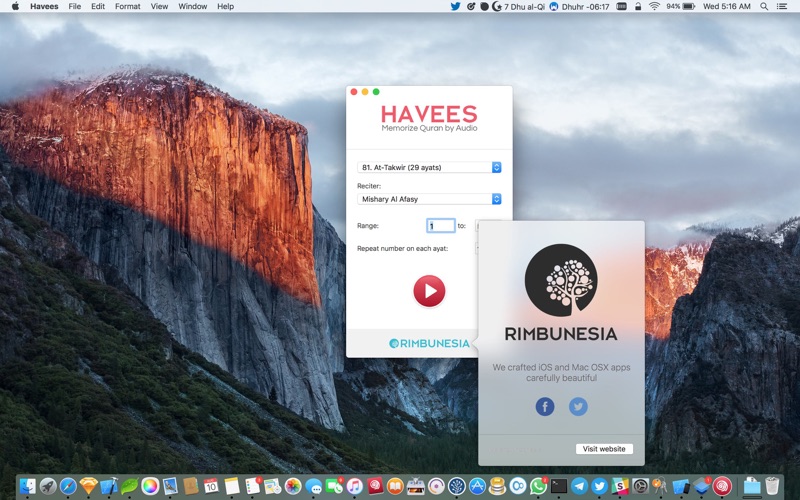This screenshot has width=800, height=500.
Task: Open Finder from the dock
Action: pyautogui.click(x=28, y=486)
